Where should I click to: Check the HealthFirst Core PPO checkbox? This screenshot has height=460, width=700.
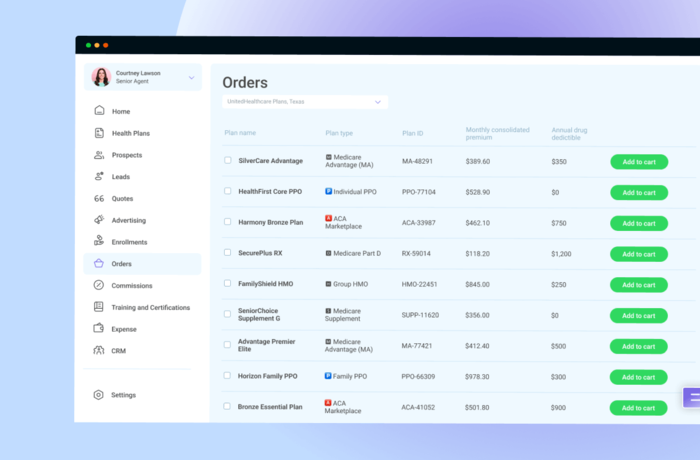pyautogui.click(x=228, y=191)
